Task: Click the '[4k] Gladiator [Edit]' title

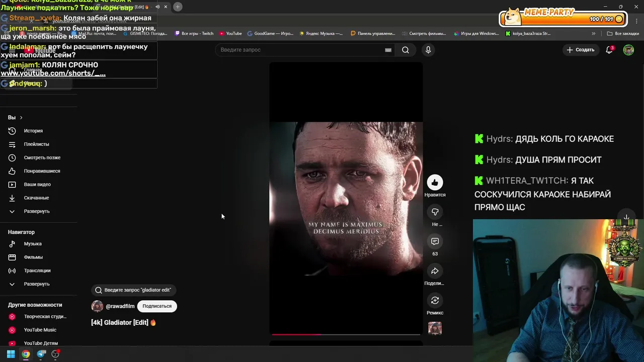Action: pos(124,322)
